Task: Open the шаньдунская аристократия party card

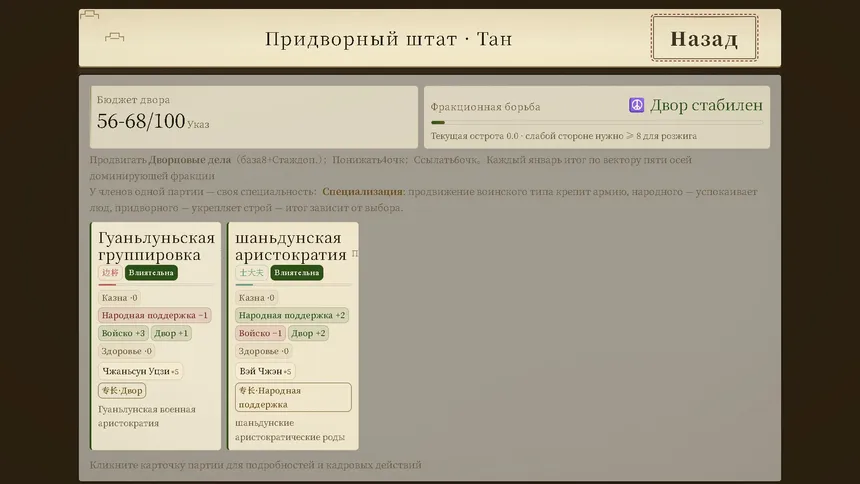Action: pos(293,336)
